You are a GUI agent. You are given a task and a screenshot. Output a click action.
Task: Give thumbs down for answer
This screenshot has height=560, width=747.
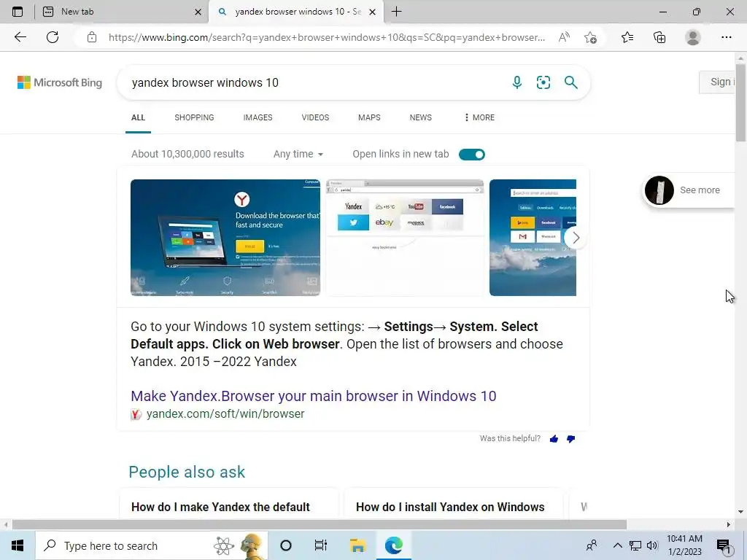pos(570,439)
